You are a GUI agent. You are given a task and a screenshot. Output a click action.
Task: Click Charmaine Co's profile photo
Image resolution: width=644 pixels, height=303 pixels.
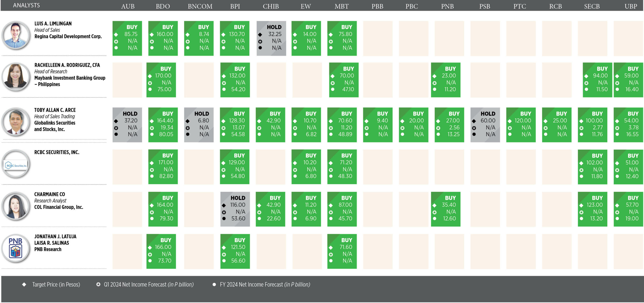pyautogui.click(x=16, y=206)
